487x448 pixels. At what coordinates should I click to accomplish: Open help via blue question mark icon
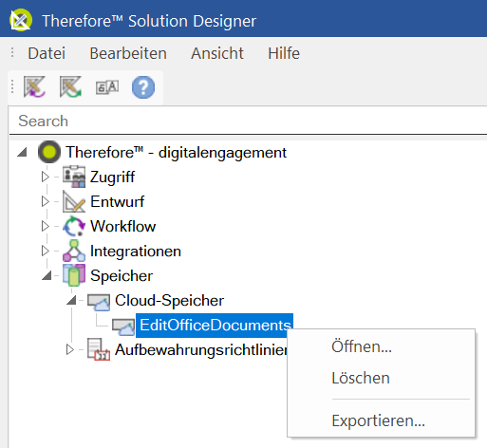(143, 87)
